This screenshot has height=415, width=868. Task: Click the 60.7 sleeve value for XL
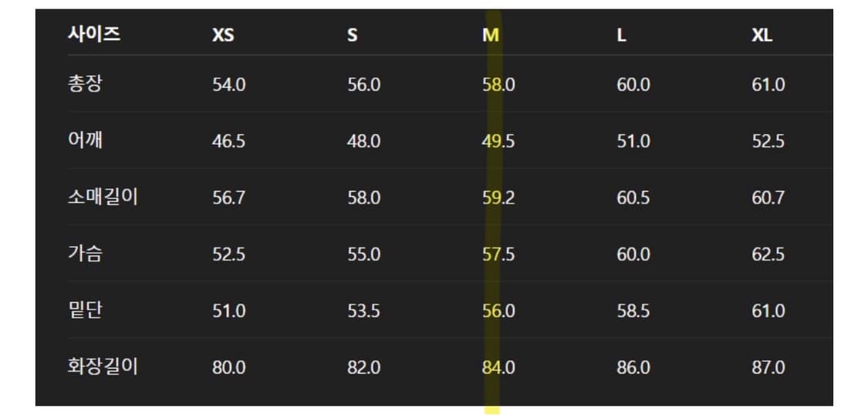(768, 198)
